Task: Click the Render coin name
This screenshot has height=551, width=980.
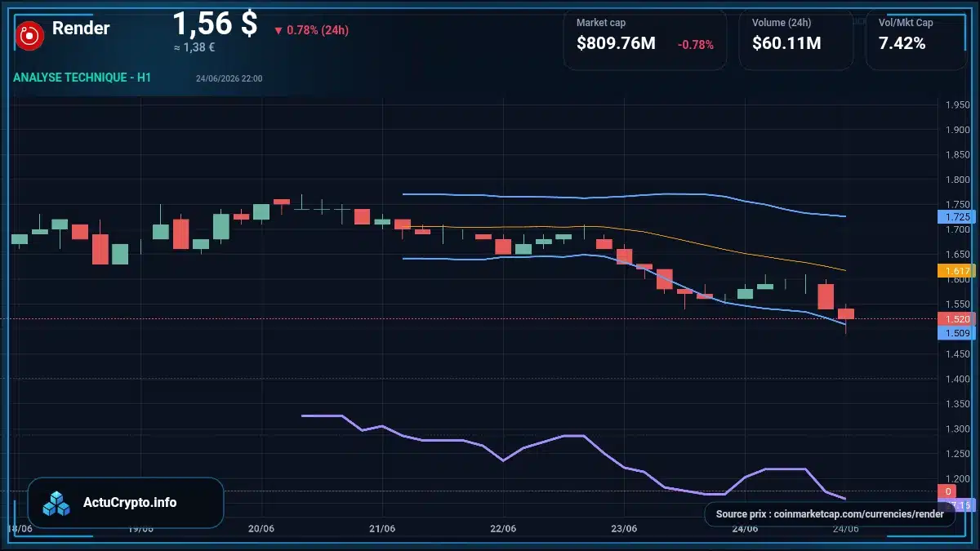Action: (81, 29)
